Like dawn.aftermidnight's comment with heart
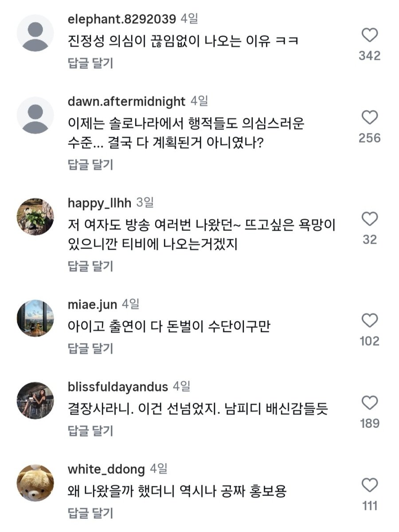The height and width of the screenshot is (532, 399). (x=370, y=118)
